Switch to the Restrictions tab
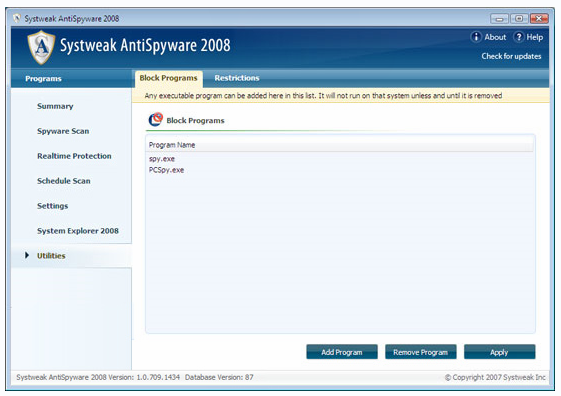561x396 pixels. coord(237,78)
